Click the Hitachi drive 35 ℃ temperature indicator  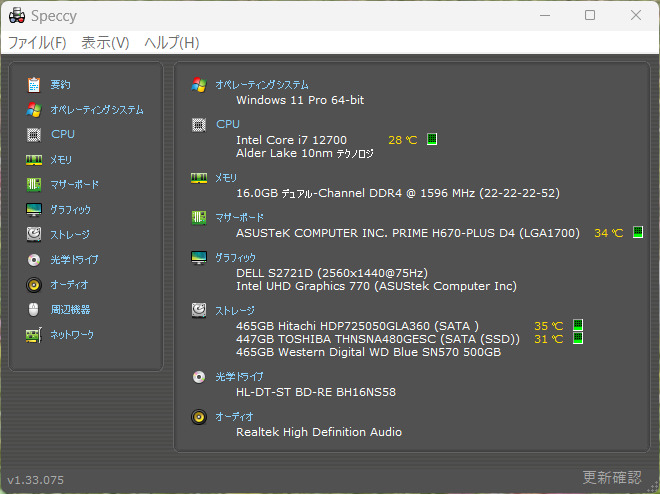(578, 325)
